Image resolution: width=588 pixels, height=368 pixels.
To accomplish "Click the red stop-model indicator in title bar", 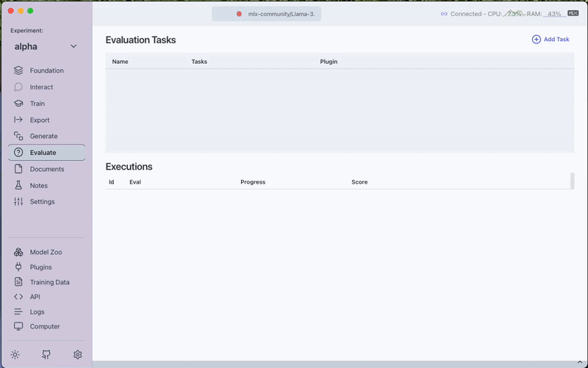I will click(x=240, y=14).
